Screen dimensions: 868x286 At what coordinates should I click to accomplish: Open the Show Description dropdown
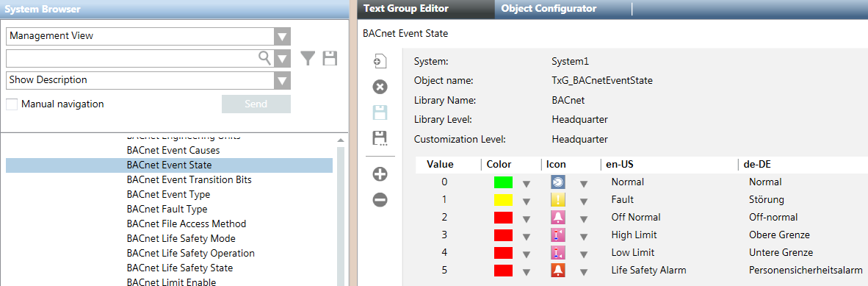point(282,80)
